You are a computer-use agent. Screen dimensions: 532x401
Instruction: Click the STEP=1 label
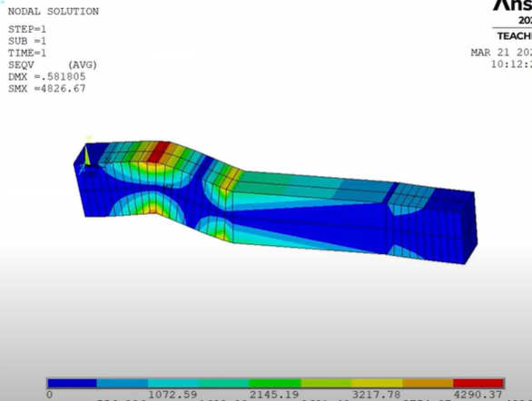(x=27, y=30)
